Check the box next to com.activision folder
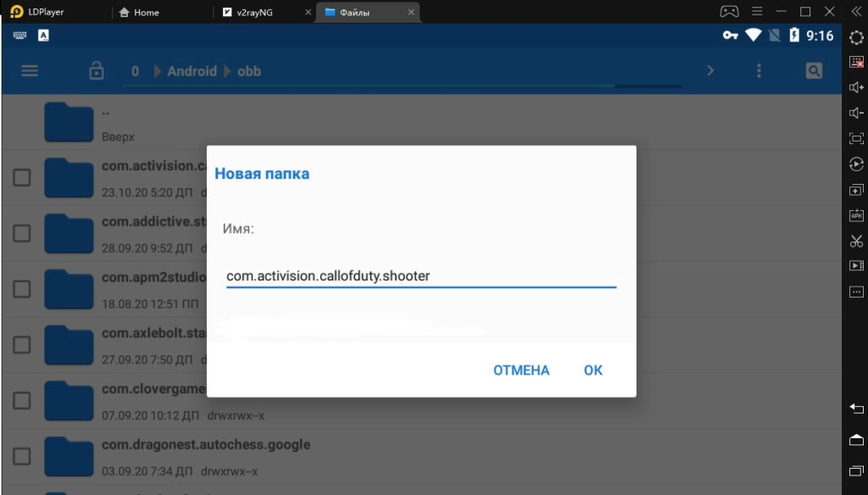Viewport: 868px width, 495px height. coord(21,177)
